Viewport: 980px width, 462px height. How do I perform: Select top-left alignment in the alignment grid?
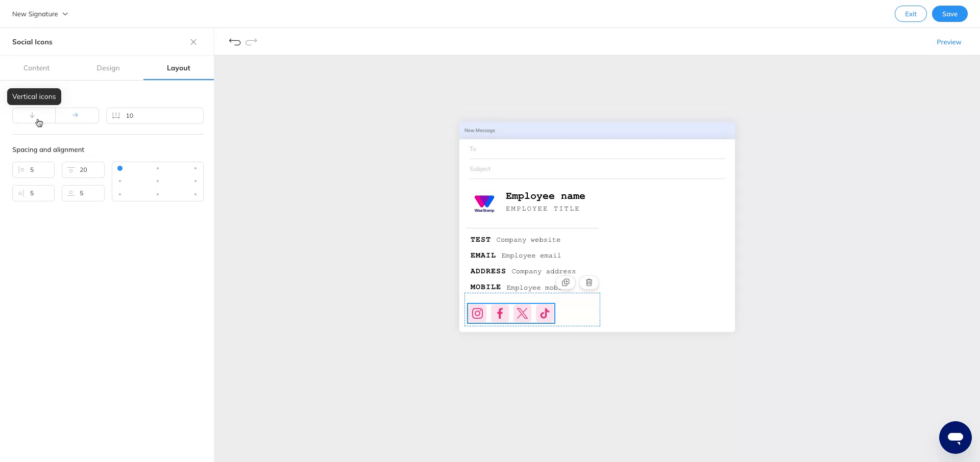pos(120,168)
